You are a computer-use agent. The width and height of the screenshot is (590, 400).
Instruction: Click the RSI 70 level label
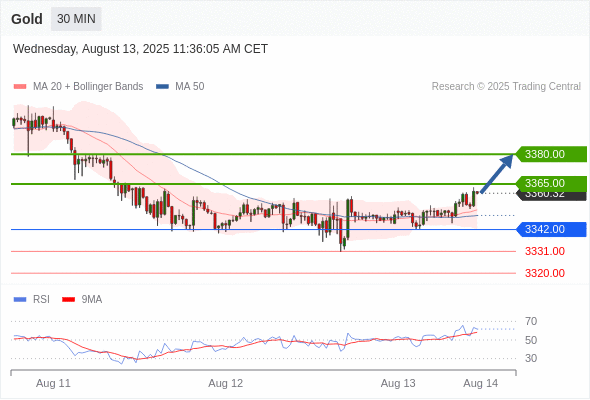pyautogui.click(x=531, y=321)
